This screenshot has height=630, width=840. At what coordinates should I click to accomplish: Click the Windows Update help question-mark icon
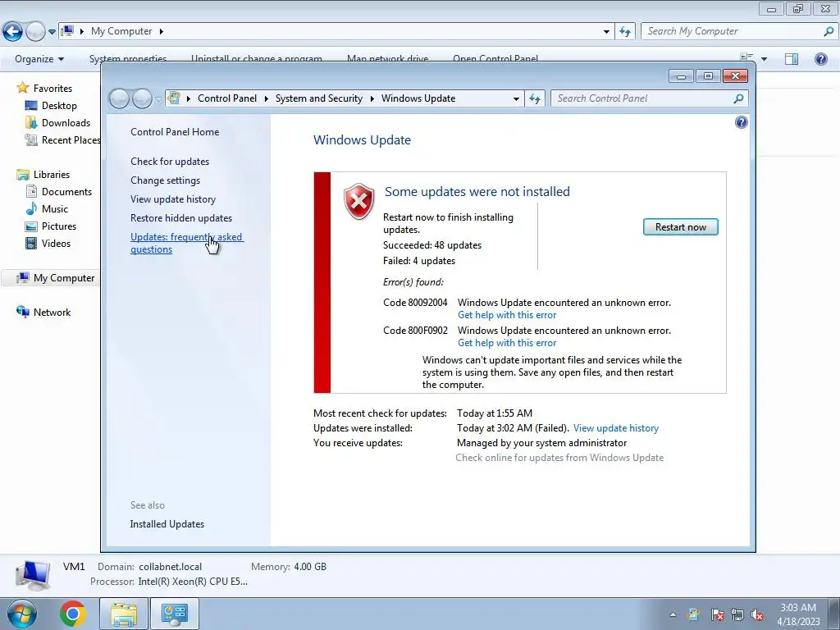pyautogui.click(x=741, y=123)
